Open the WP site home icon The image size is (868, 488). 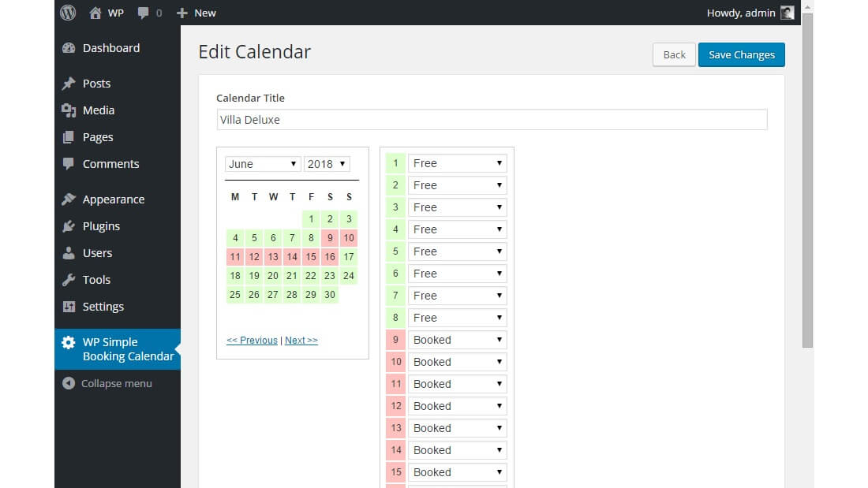pyautogui.click(x=95, y=13)
